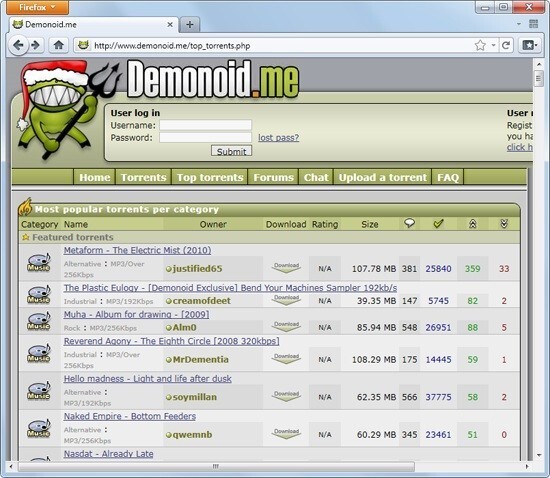
Task: Open Reverend Agony - The Eighth Circle link
Action: [172, 341]
